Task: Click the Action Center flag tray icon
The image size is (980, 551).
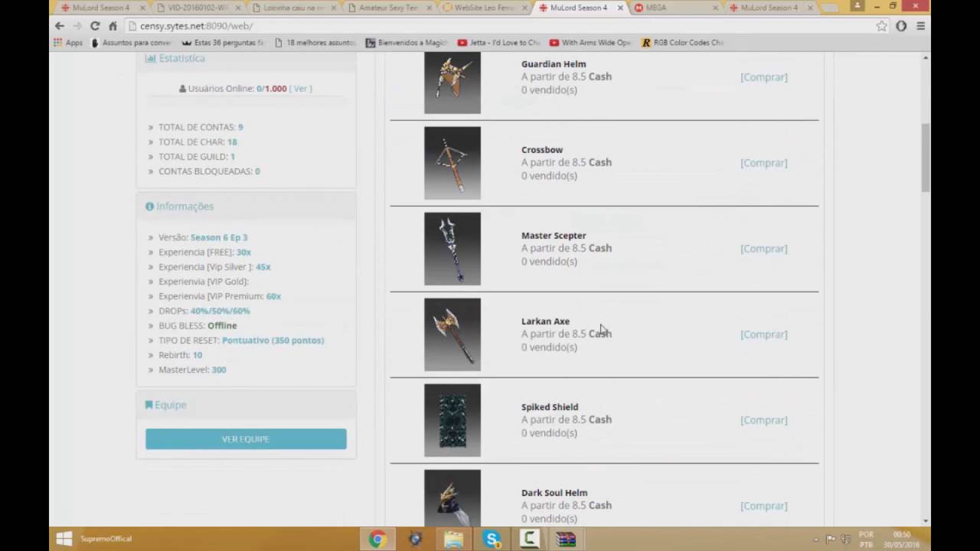Action: click(831, 539)
